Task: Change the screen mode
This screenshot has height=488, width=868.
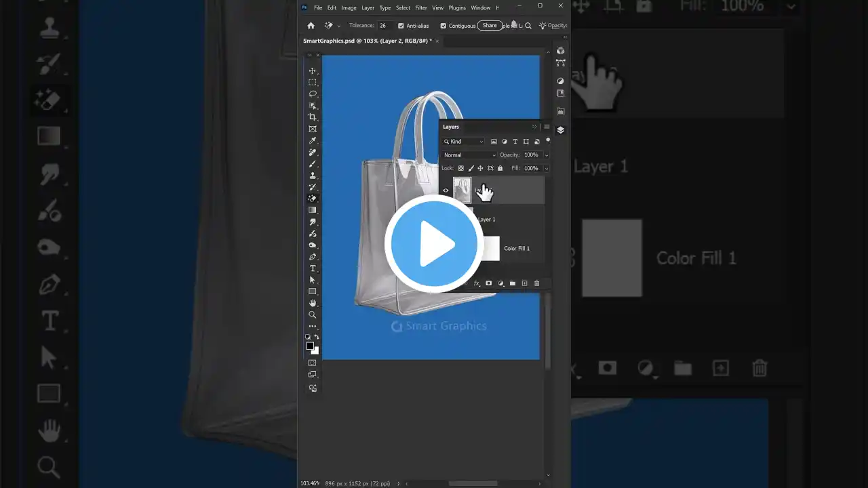Action: (313, 374)
